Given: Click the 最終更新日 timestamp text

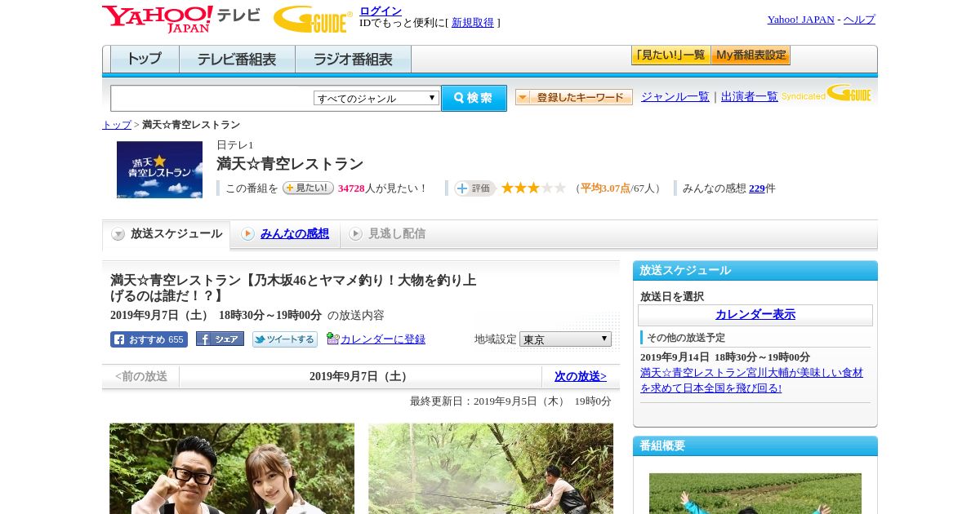Looking at the screenshot, I should click(x=510, y=401).
